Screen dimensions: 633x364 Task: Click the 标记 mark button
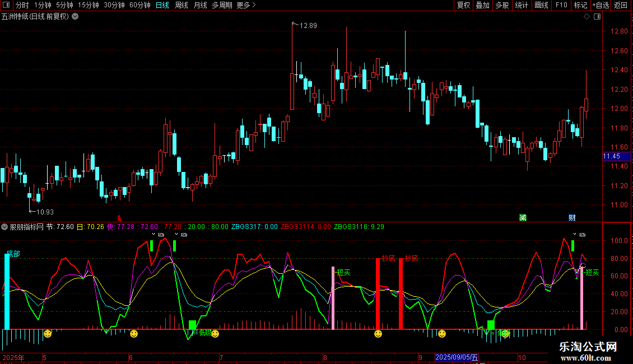tap(580, 5)
